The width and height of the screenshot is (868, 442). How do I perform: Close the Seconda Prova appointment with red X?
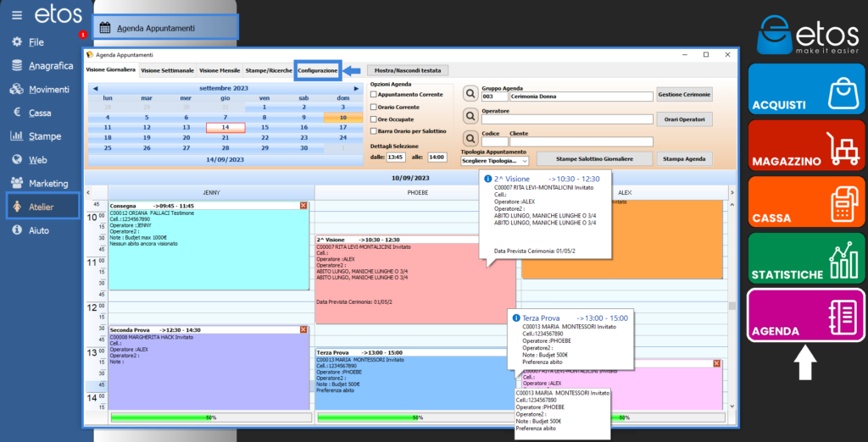(303, 329)
